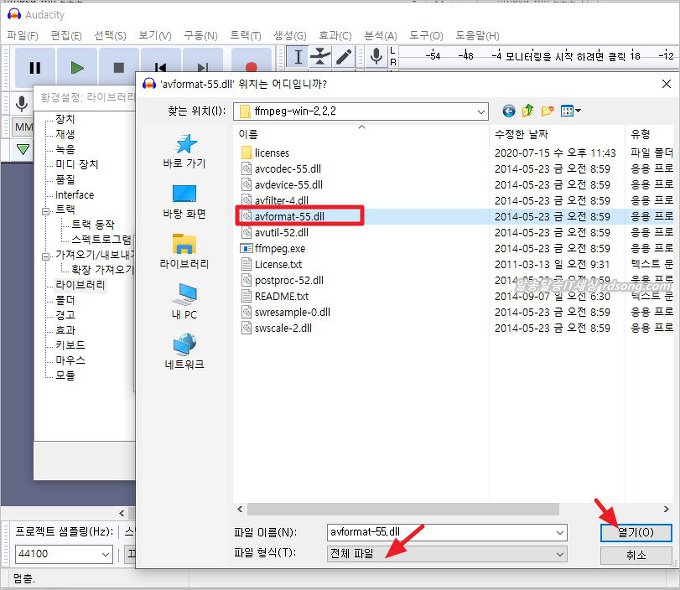Go to 바탕 화면 in the sidebar
This screenshot has height=590, width=680.
184,200
